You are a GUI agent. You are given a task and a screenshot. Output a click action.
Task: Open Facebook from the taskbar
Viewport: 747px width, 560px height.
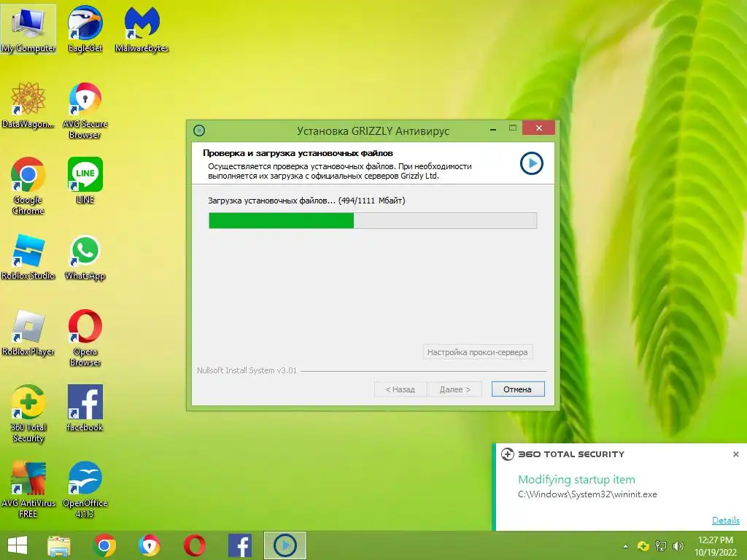[x=239, y=545]
